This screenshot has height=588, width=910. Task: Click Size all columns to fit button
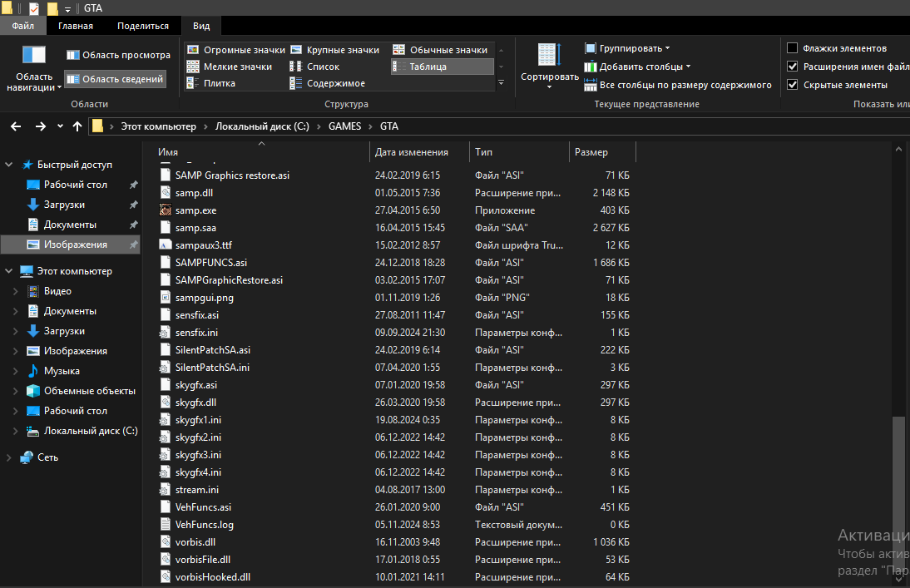pos(677,85)
